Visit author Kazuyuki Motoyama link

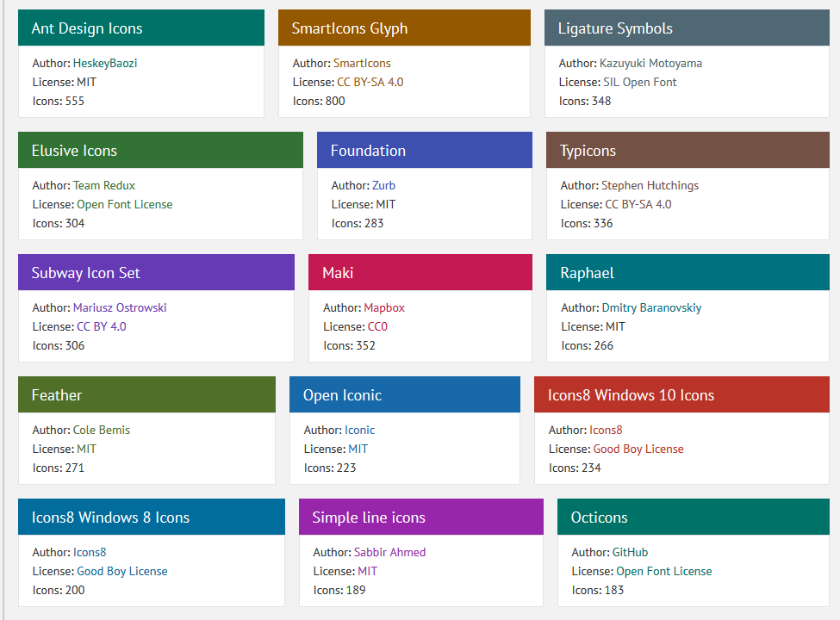point(650,63)
